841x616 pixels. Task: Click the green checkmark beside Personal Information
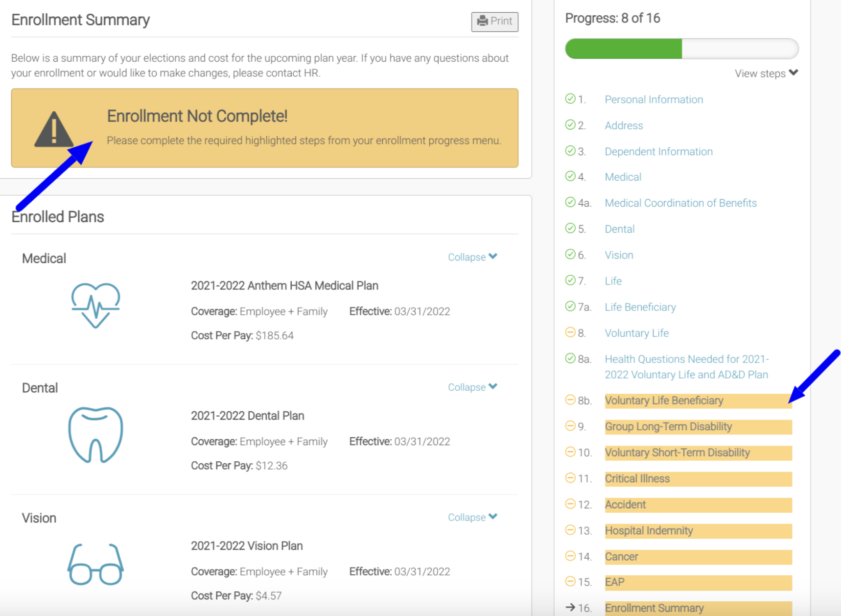tap(570, 99)
